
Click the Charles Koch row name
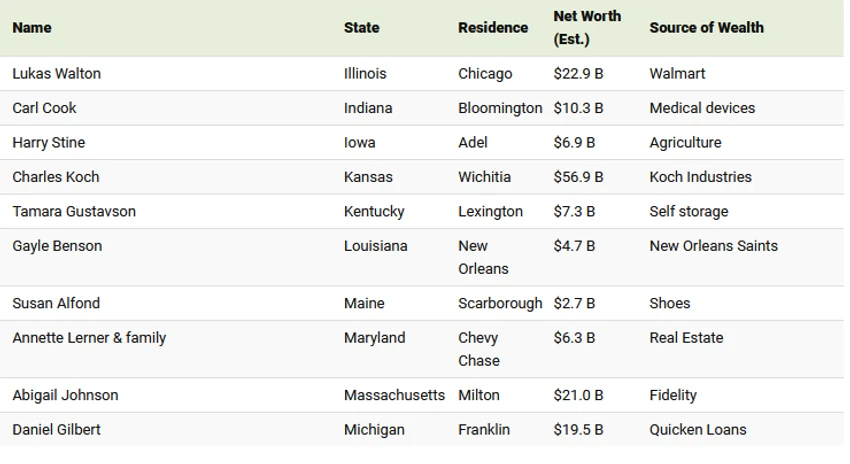56,177
